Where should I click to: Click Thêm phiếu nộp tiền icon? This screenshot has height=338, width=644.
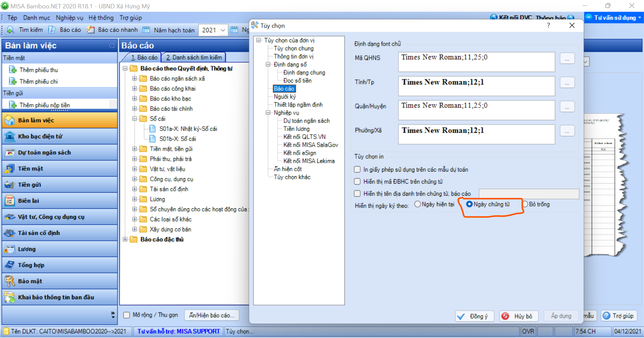point(13,105)
